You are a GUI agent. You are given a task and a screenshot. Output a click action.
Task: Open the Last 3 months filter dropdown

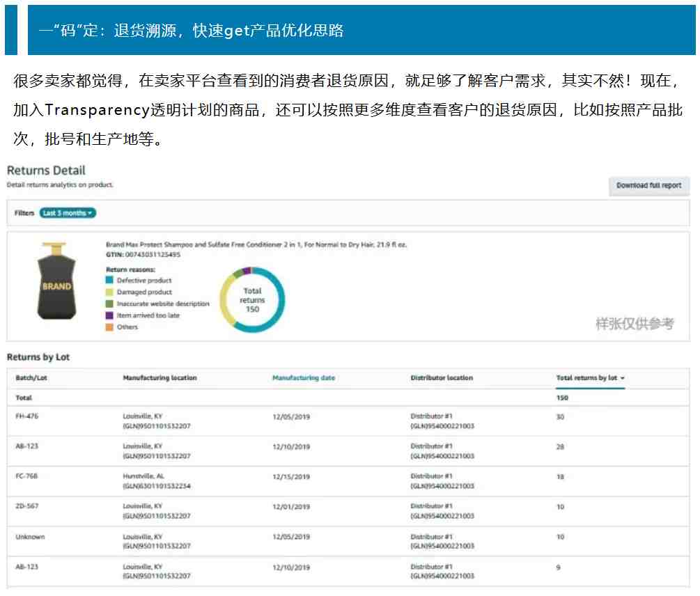(x=68, y=213)
